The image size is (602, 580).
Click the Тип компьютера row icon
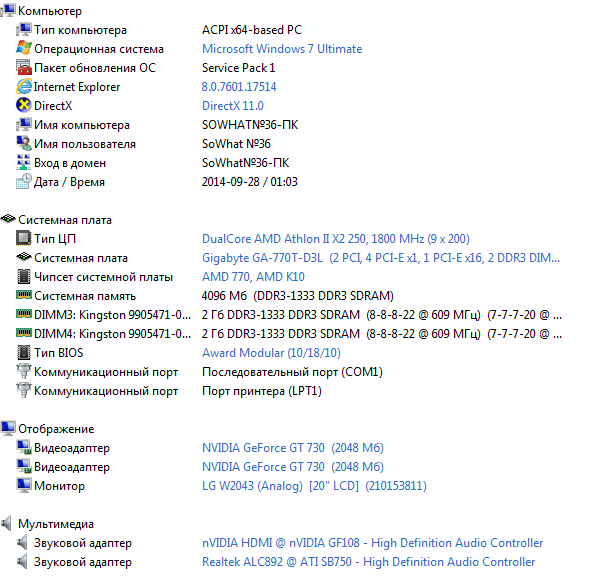tap(23, 30)
